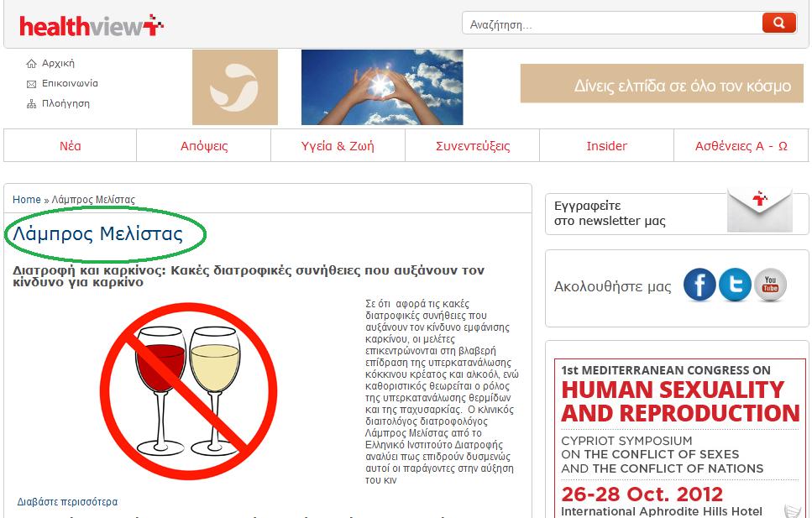This screenshot has height=518, width=812.
Task: Open the Διατροφή και καρκίνος article headline
Action: (x=249, y=276)
